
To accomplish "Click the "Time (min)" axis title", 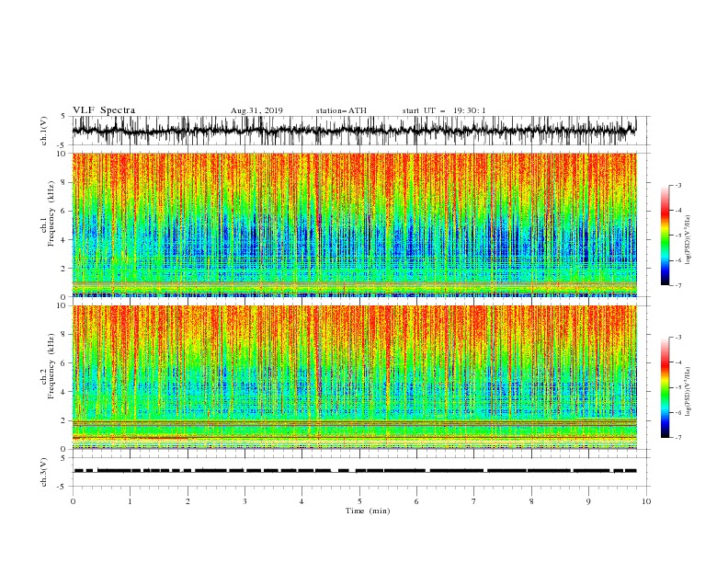I will (x=368, y=511).
